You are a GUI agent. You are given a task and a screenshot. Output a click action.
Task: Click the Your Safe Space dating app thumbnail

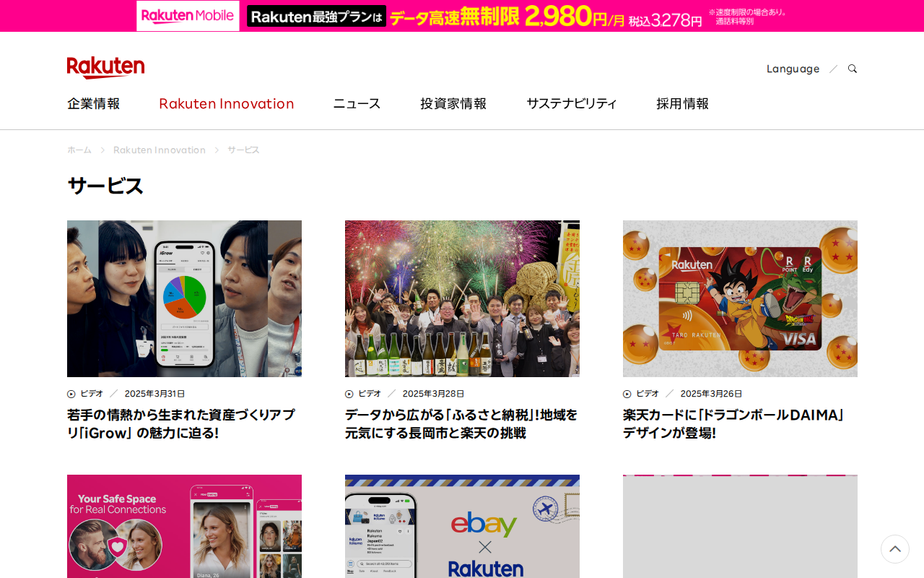[184, 526]
